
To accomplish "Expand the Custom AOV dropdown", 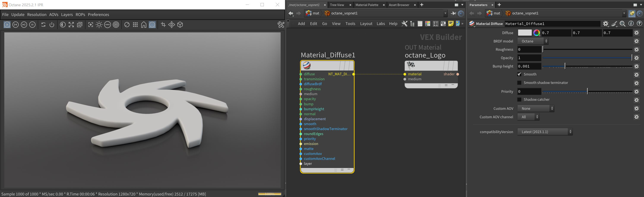I will pos(536,109).
